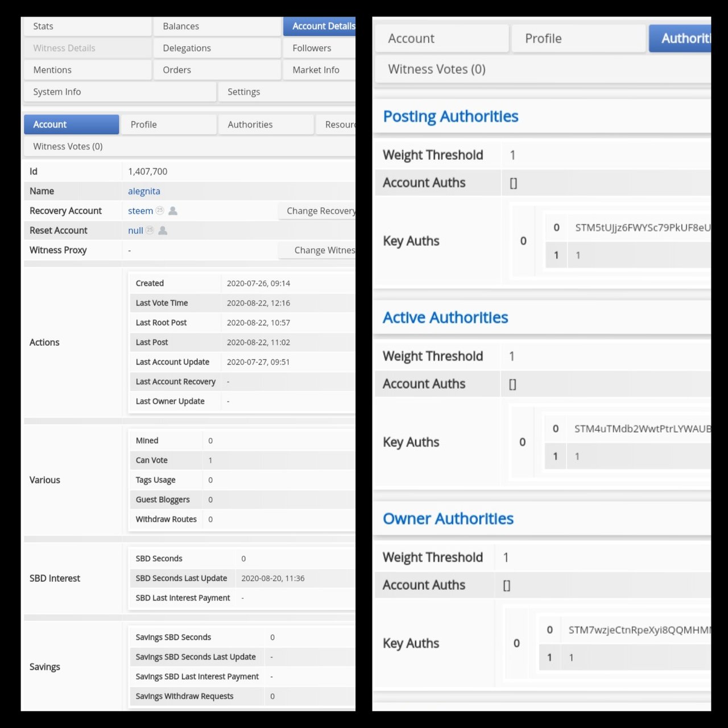Click the profile icon beside steem
The height and width of the screenshot is (728, 728).
coord(173,211)
